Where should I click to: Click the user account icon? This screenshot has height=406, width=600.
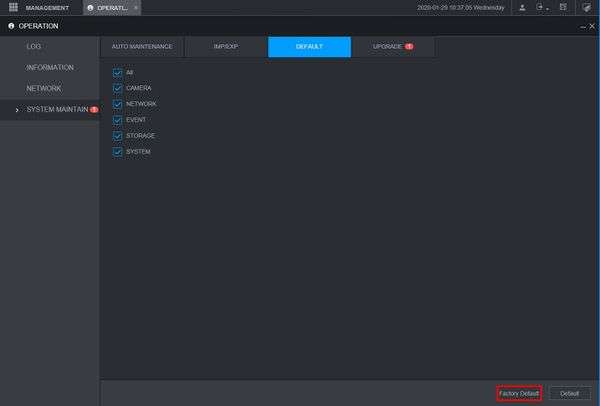pos(522,7)
